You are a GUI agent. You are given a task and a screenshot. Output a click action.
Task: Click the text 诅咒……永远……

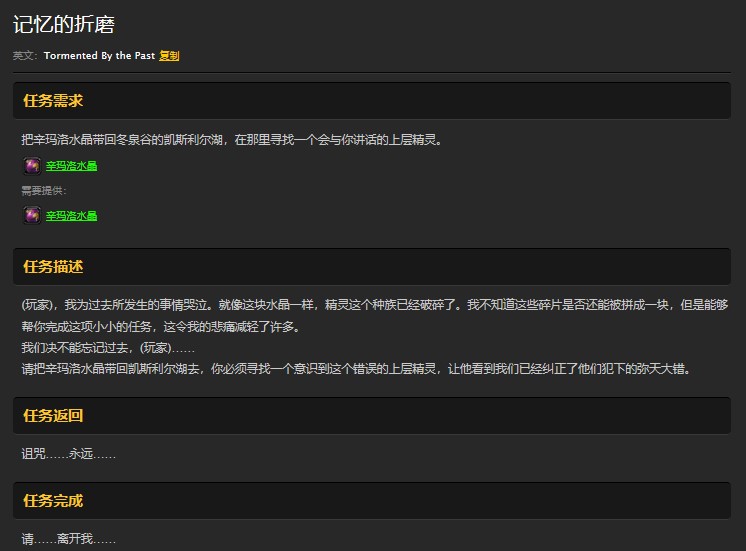pos(68,454)
